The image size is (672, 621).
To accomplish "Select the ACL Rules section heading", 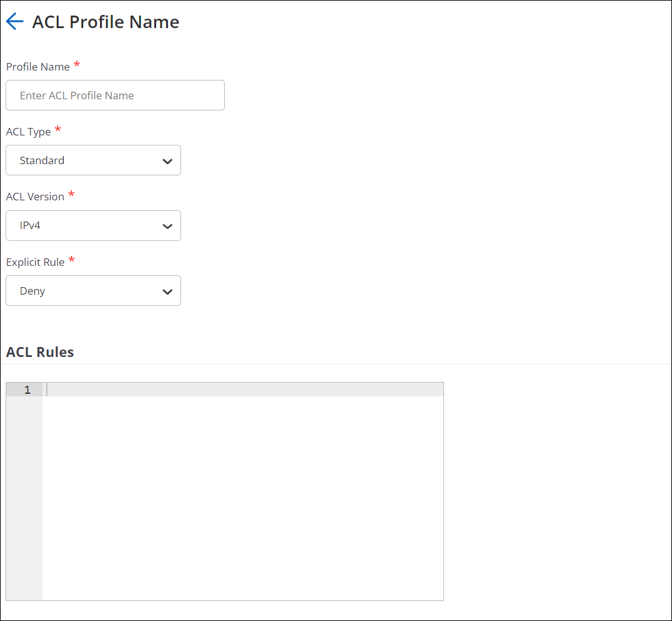I will pyautogui.click(x=39, y=352).
